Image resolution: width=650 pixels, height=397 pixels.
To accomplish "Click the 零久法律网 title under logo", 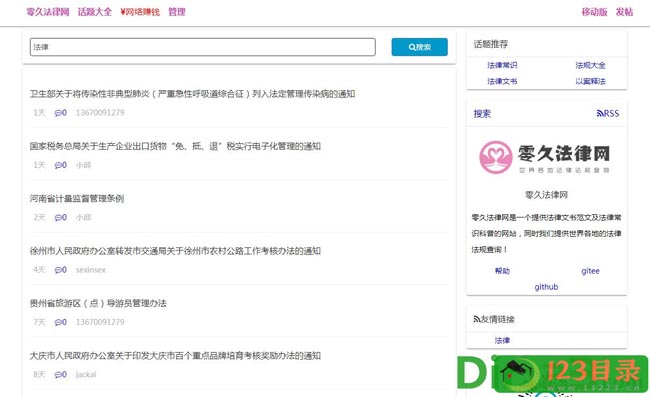I will click(546, 195).
